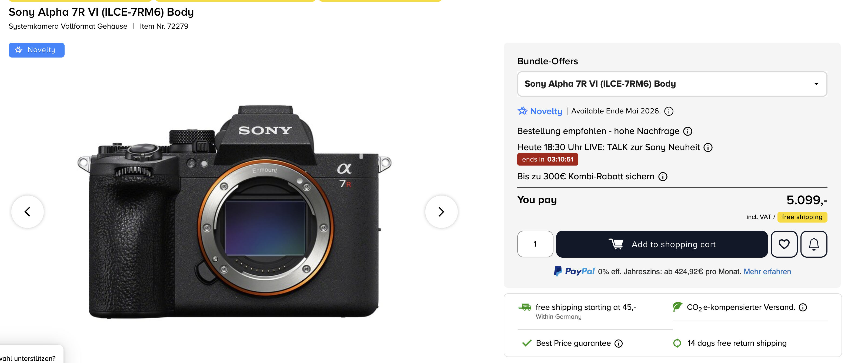The image size is (868, 363).
Task: Expand the Bundle-Offers dropdown
Action: [672, 84]
